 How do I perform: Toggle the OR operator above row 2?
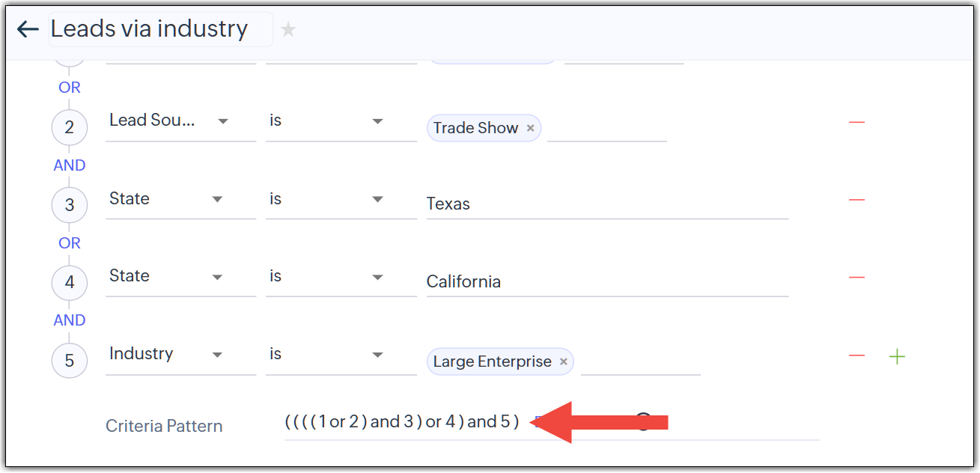click(70, 88)
